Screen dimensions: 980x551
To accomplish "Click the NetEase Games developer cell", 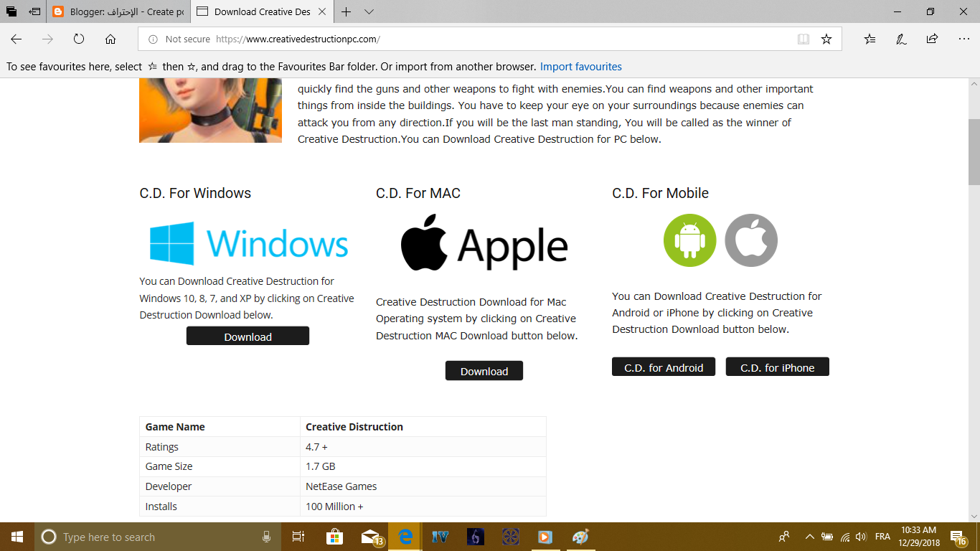I will coord(423,486).
